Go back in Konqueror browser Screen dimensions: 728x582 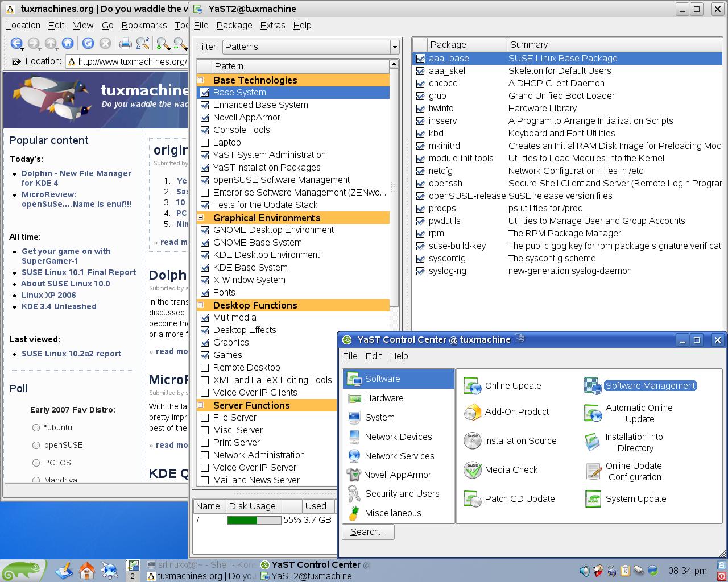[x=16, y=43]
